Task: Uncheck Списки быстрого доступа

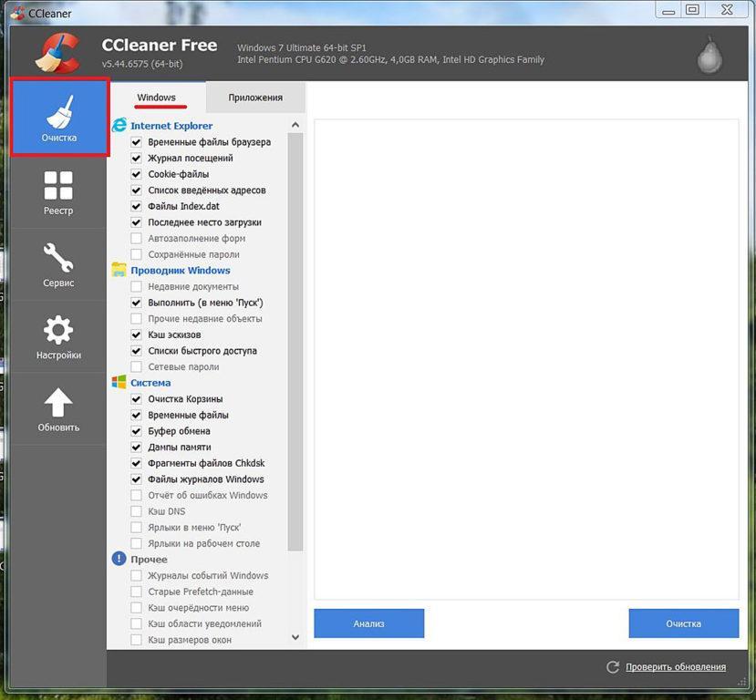Action: (x=137, y=351)
